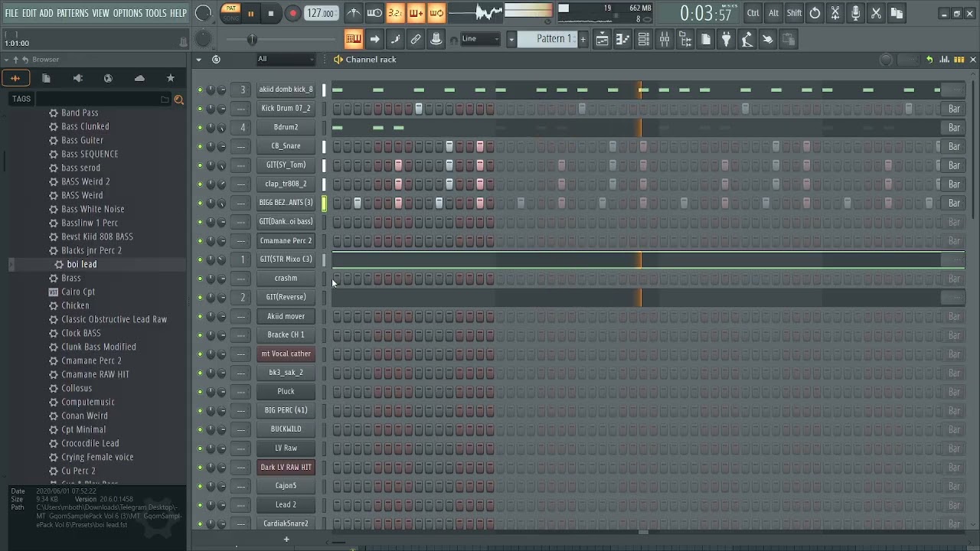Mute the LV Raw channel

(x=200, y=448)
